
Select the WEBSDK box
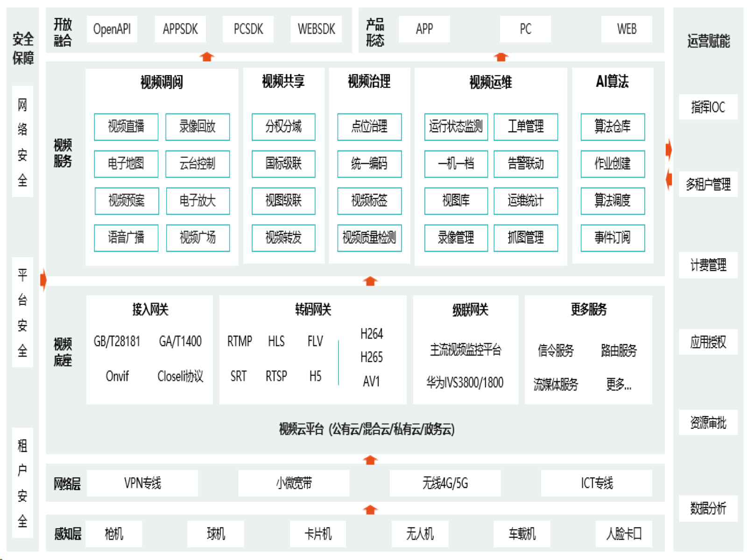[317, 29]
